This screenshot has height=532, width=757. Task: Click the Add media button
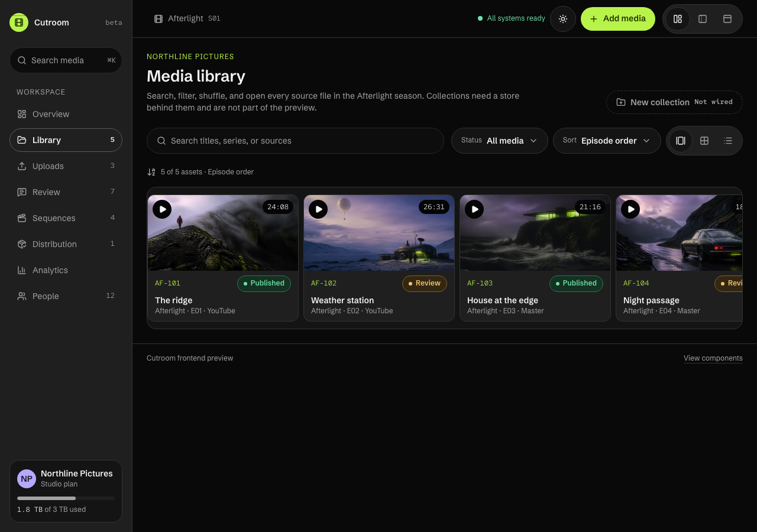click(618, 19)
